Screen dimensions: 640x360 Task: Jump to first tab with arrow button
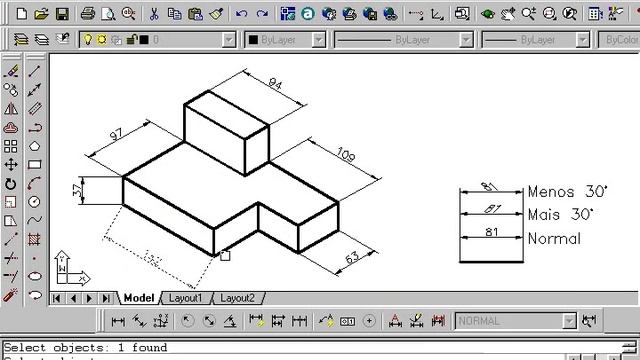57,298
